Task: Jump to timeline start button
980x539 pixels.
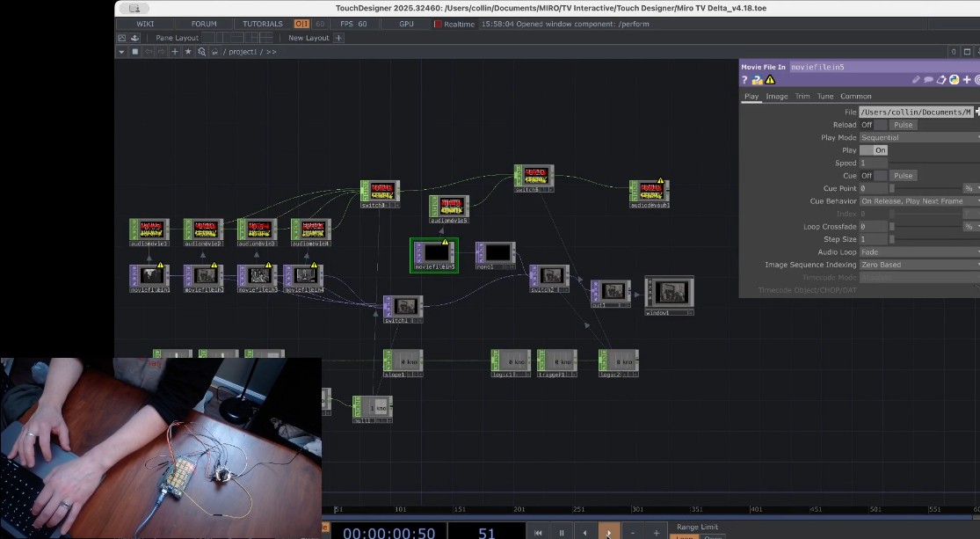Action: pyautogui.click(x=538, y=533)
